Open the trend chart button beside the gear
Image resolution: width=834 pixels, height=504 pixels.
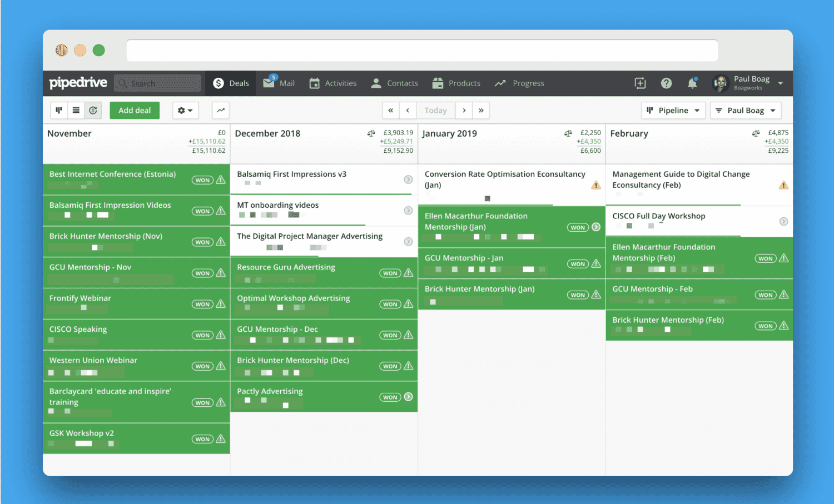(221, 111)
